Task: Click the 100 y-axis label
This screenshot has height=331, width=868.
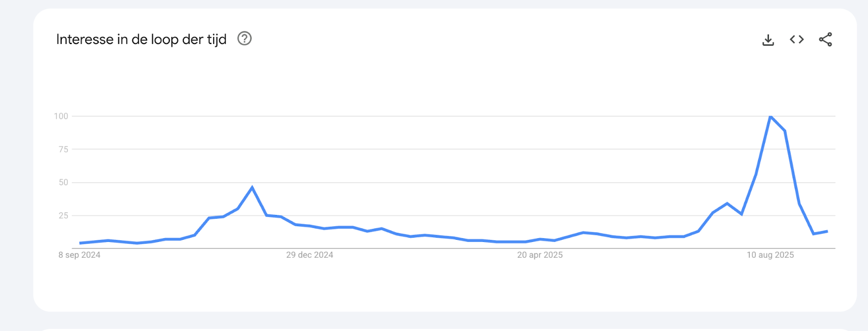Action: pyautogui.click(x=61, y=116)
